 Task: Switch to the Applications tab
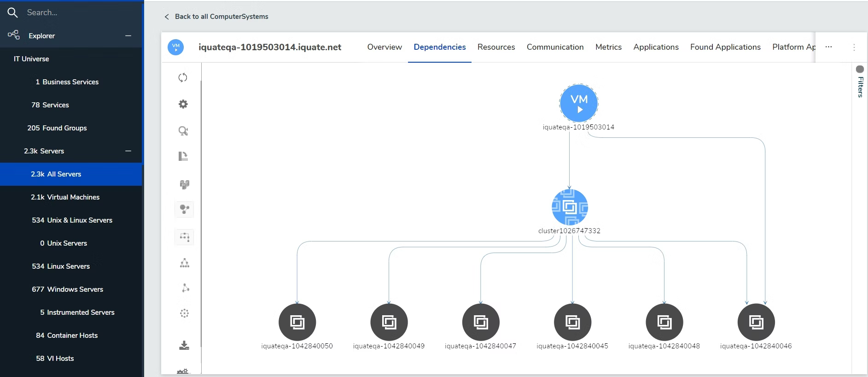coord(656,47)
